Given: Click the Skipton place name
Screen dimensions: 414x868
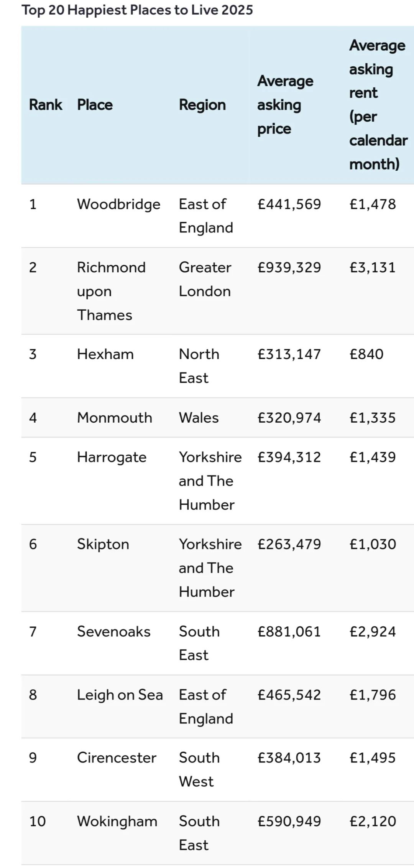Looking at the screenshot, I should click(x=103, y=545).
